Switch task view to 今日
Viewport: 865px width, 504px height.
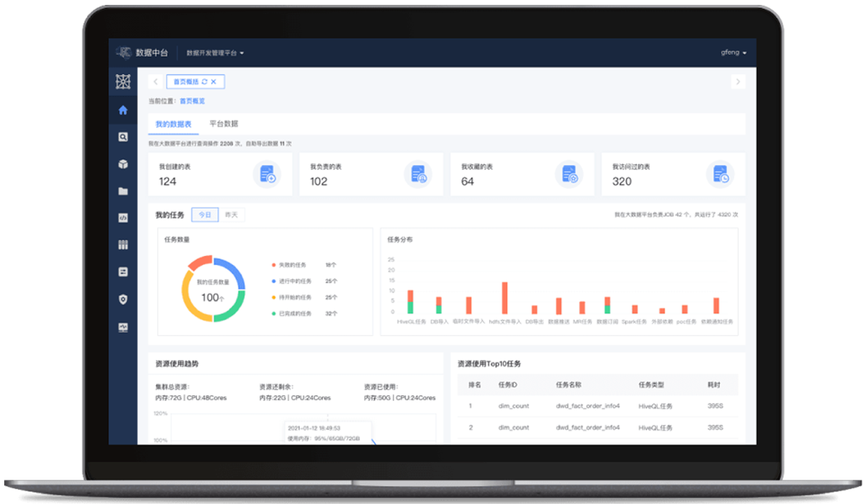click(x=205, y=215)
